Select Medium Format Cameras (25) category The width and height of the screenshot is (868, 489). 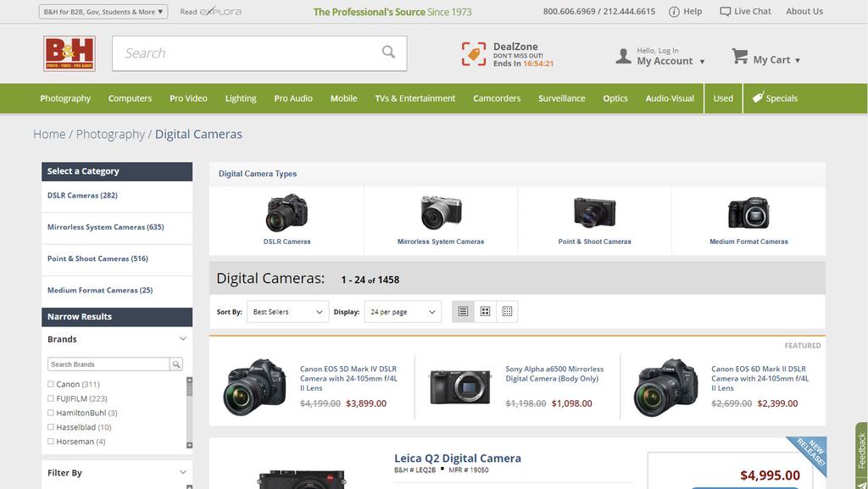tap(100, 290)
